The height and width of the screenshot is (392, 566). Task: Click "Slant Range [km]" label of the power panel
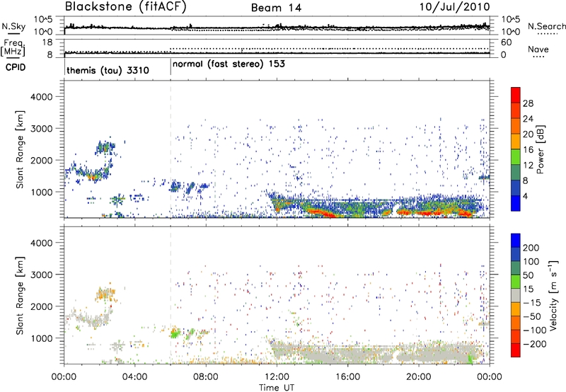click(20, 149)
